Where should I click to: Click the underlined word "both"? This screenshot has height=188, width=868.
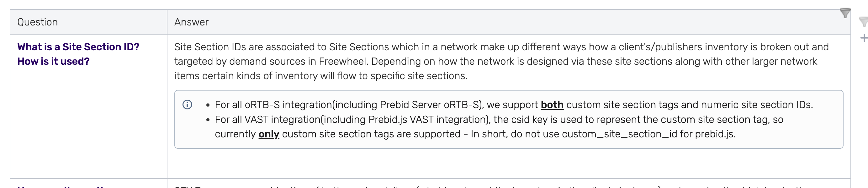point(552,105)
